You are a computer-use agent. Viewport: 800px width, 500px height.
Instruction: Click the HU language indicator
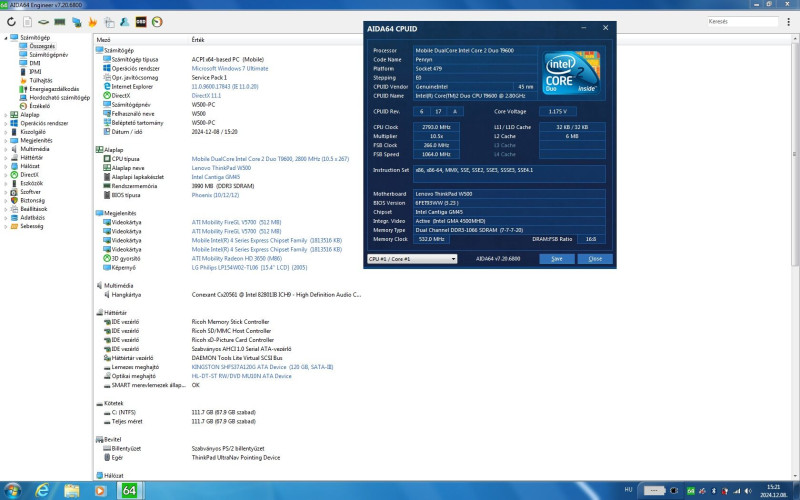(629, 490)
